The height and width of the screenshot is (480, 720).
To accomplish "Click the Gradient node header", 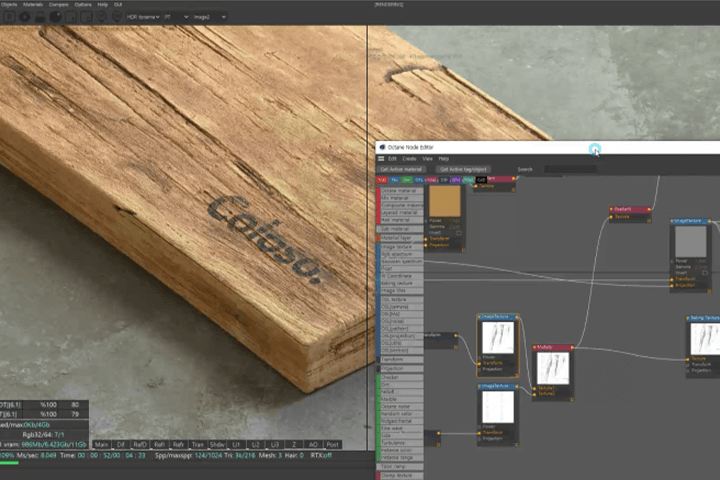I will [x=630, y=209].
